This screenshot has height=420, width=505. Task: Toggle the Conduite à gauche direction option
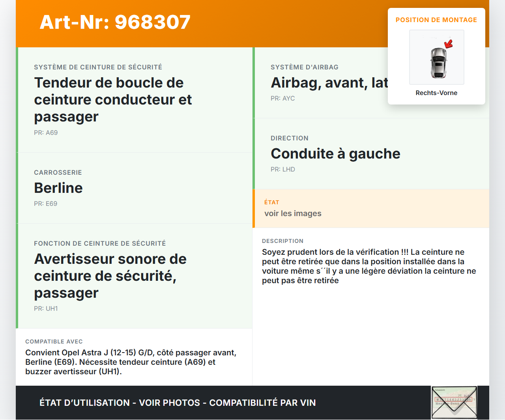pos(335,153)
